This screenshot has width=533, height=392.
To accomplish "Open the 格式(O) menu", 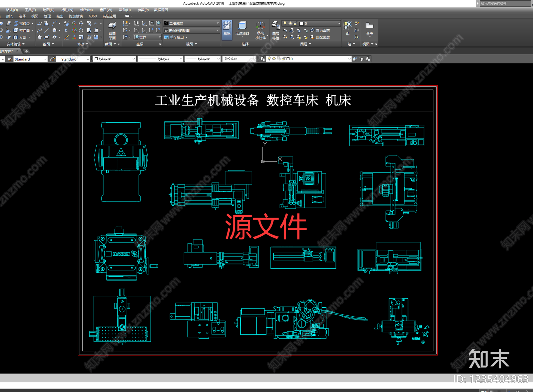I will click(12, 10).
